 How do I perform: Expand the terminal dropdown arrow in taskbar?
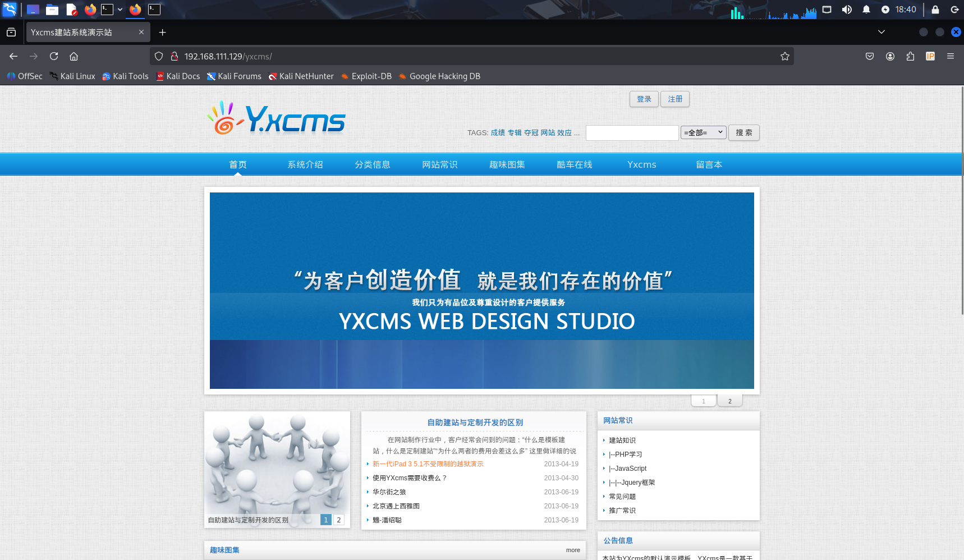[120, 10]
